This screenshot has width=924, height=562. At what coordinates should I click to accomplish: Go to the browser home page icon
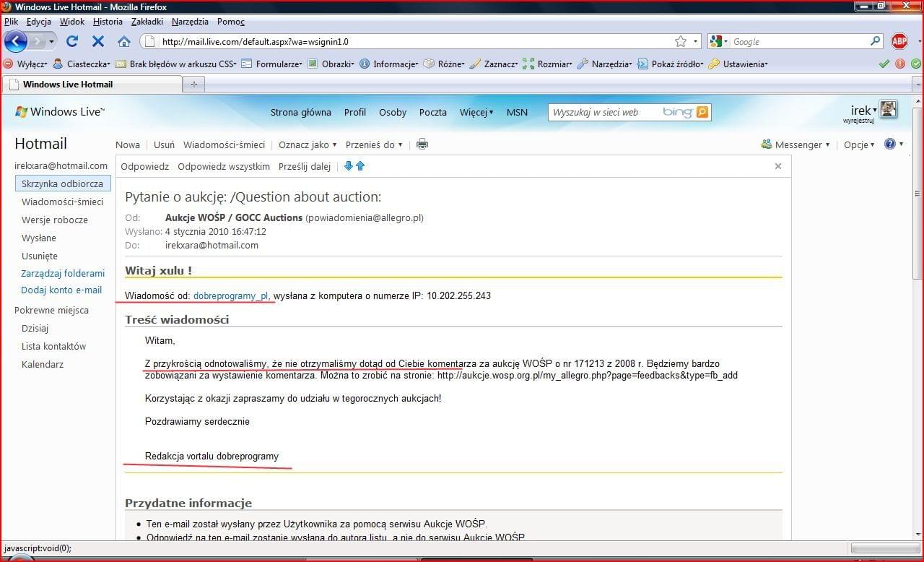pos(124,42)
